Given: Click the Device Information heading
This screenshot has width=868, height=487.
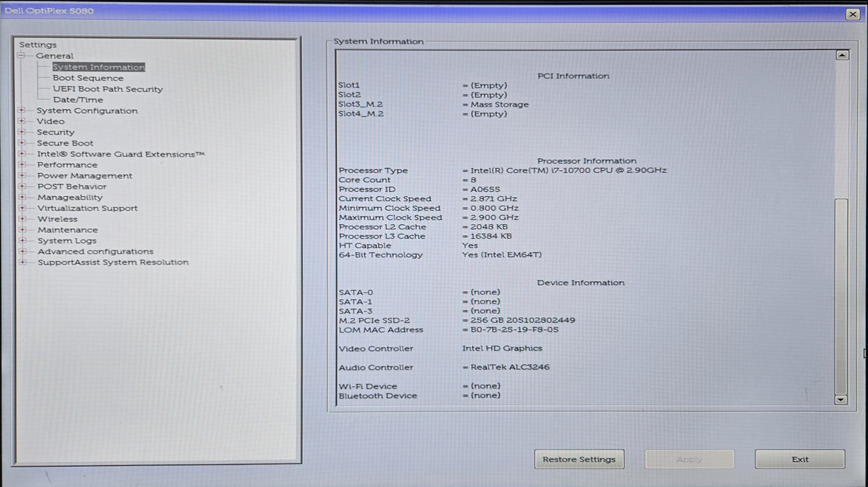Looking at the screenshot, I should click(x=581, y=282).
